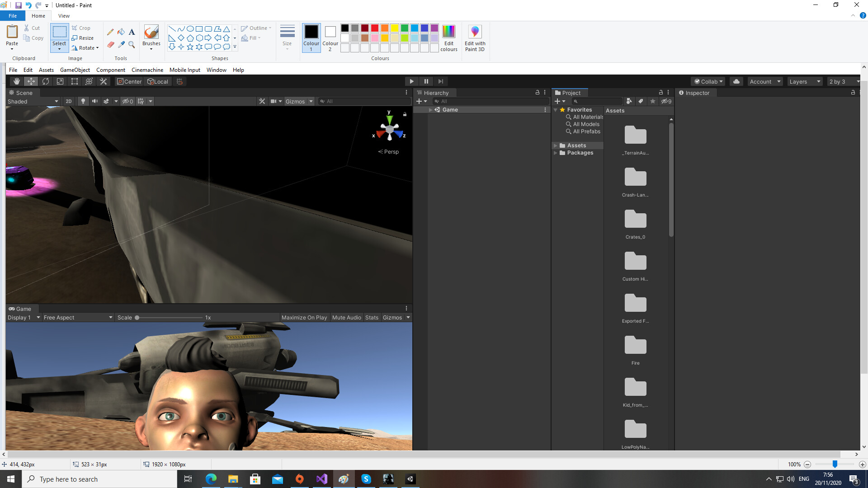Open the Shaded draw mode dropdown
Viewport: 868px width, 488px height.
point(33,101)
